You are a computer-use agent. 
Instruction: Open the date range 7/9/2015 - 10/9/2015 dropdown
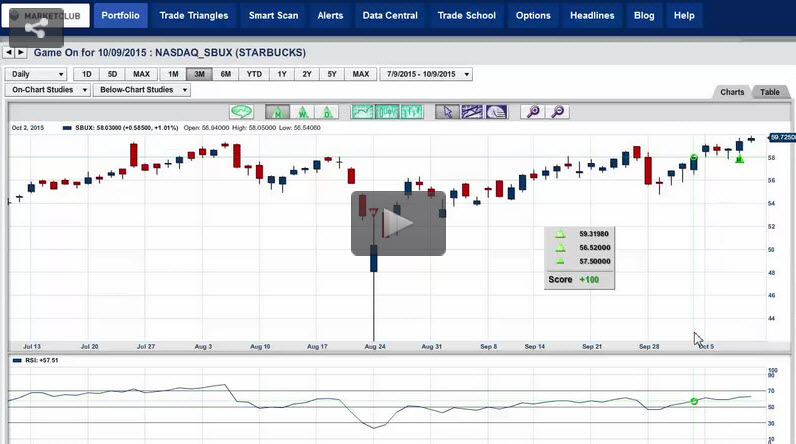tap(426, 74)
